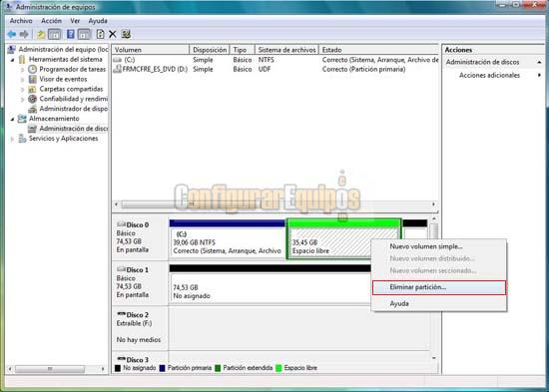Image resolution: width=549 pixels, height=392 pixels.
Task: Select Administración de discos in the tree
Action: (73, 129)
